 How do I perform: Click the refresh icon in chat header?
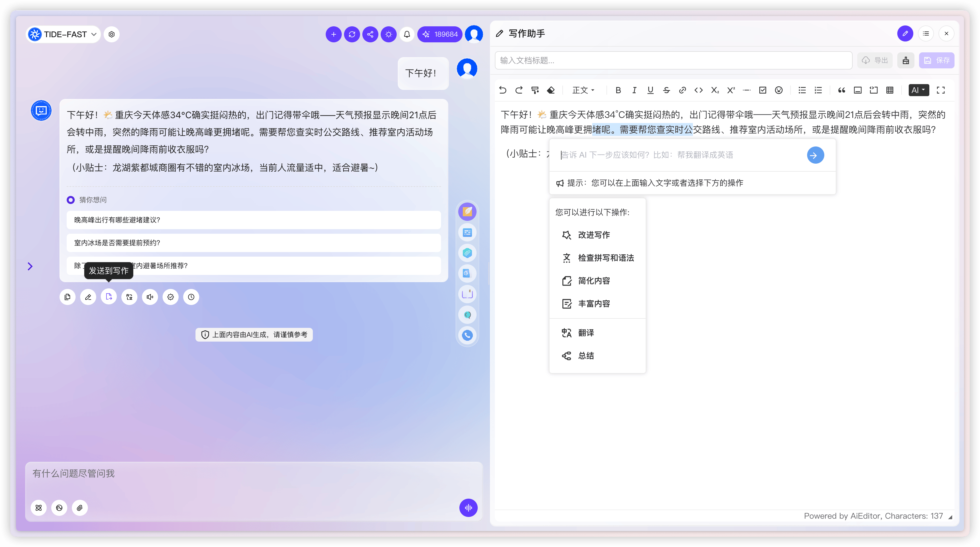(x=352, y=34)
